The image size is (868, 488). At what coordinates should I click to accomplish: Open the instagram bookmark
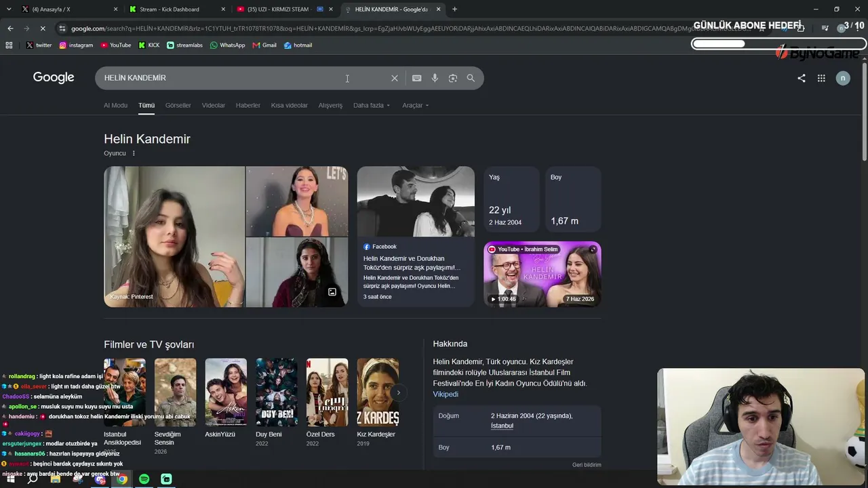point(76,45)
